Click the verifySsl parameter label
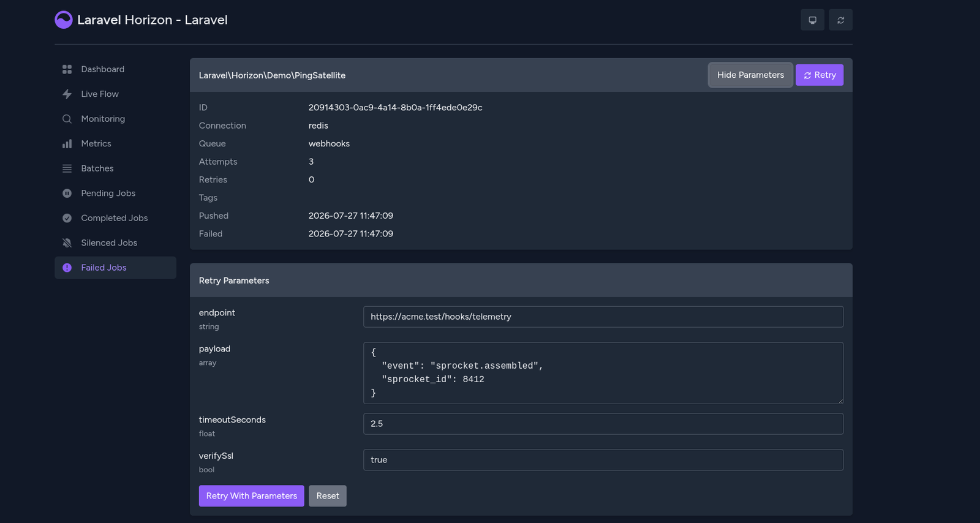 (216, 456)
